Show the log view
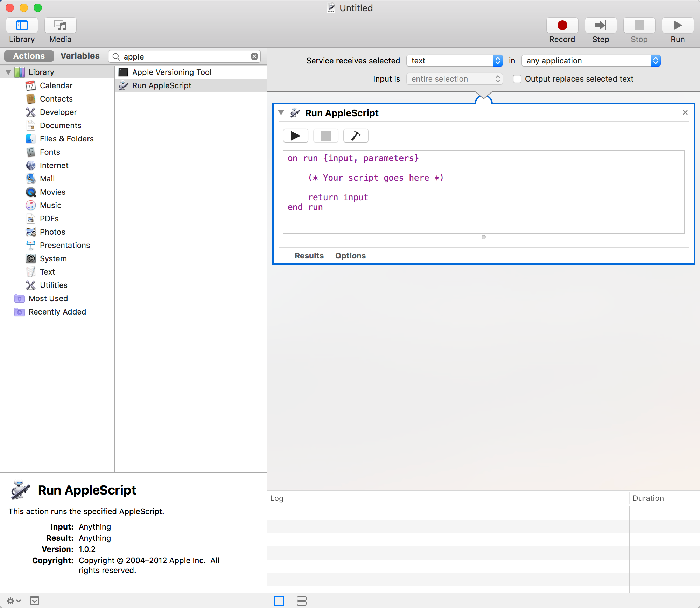The width and height of the screenshot is (700, 608). pos(279,601)
